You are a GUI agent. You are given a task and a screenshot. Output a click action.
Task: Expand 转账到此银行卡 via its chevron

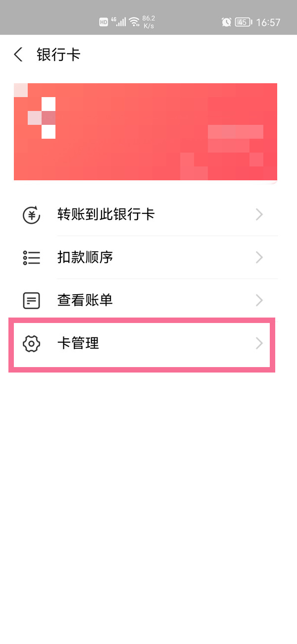coord(259,215)
